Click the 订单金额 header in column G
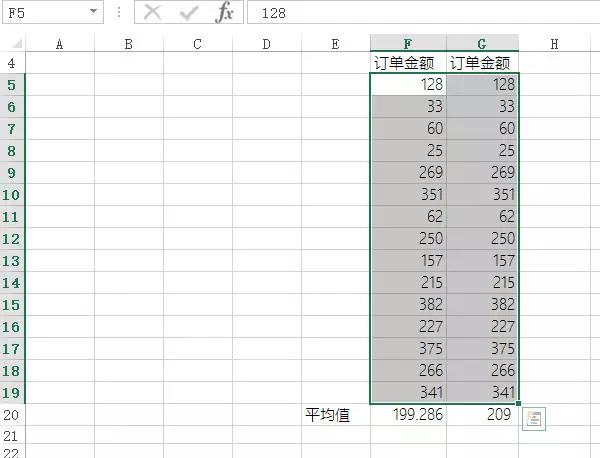Image resolution: width=600 pixels, height=458 pixels. (x=482, y=62)
